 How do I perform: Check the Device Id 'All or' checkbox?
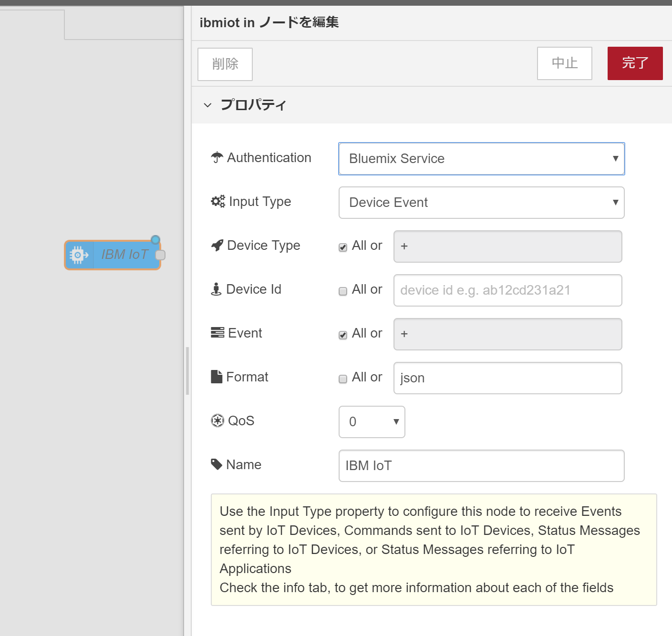[343, 291]
